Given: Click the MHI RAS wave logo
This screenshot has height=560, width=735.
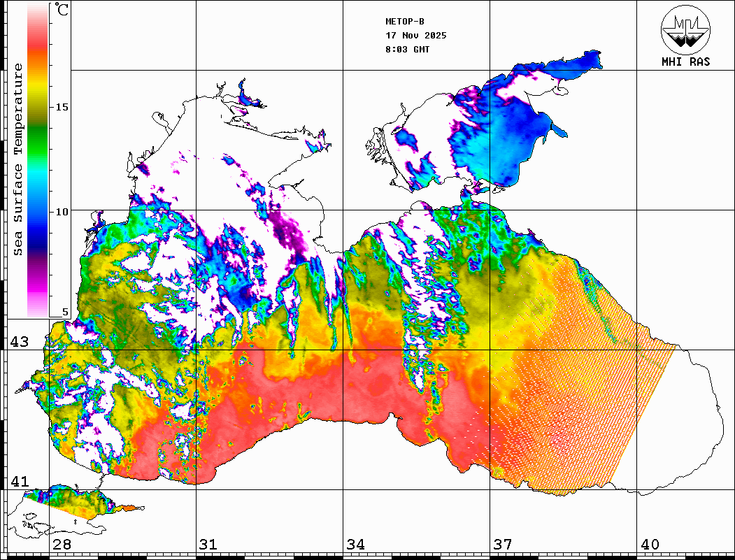Looking at the screenshot, I should click(x=685, y=29).
